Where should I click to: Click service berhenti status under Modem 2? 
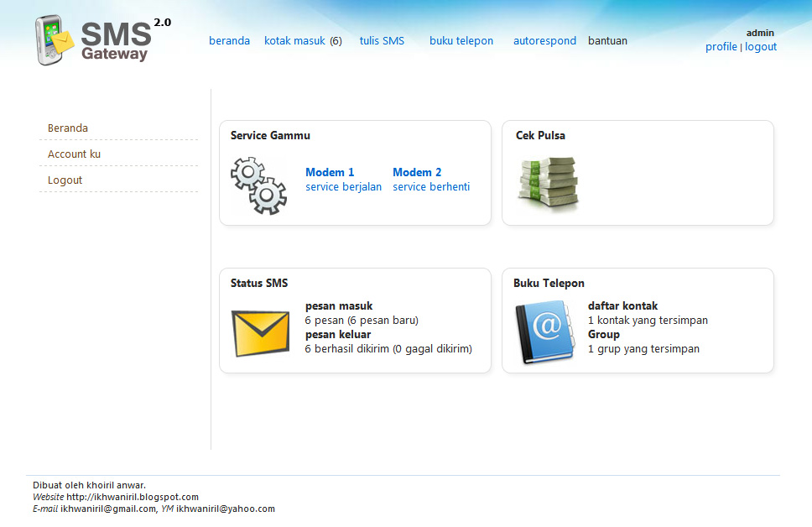pos(431,186)
